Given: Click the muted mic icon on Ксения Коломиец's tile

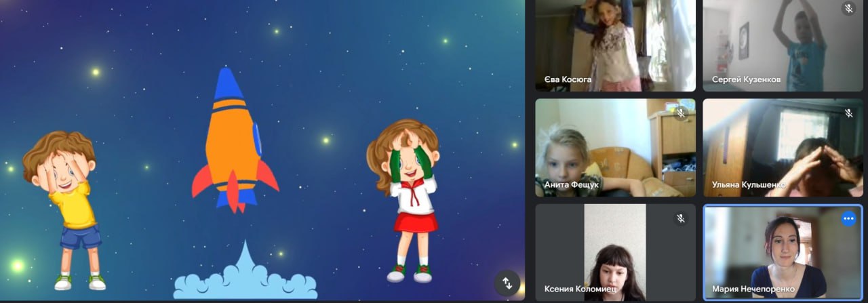Looking at the screenshot, I should click(681, 218).
